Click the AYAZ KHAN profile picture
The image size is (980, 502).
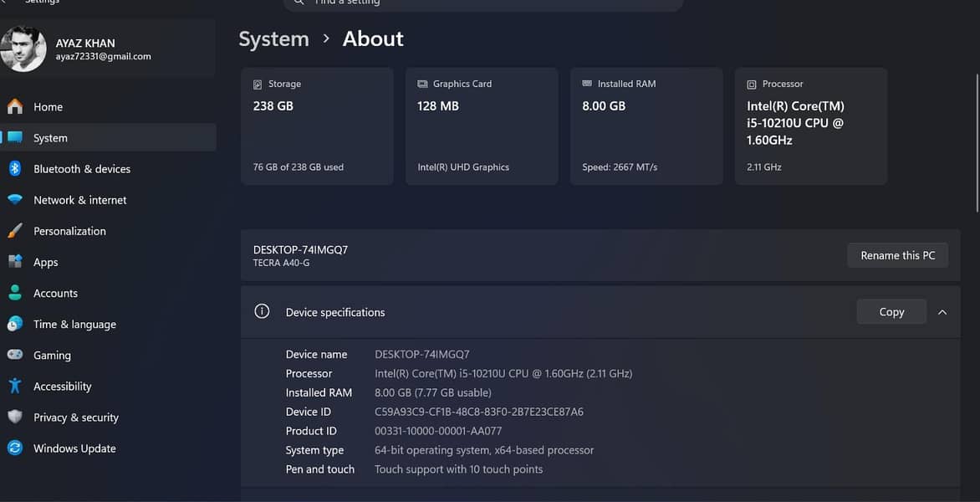tap(23, 49)
